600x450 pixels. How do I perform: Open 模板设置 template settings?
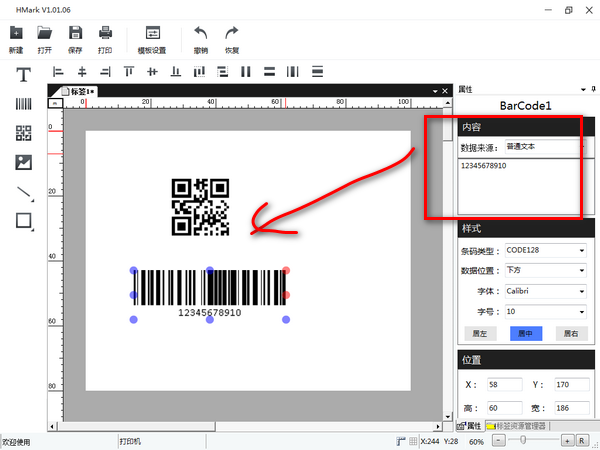[152, 38]
